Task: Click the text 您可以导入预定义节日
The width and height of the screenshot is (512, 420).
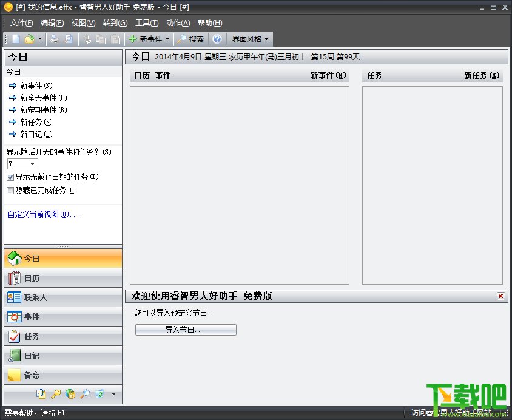Action: (172, 313)
